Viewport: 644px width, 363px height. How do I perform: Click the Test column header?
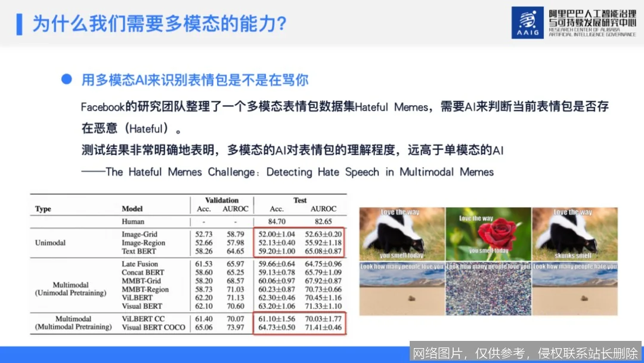point(300,200)
